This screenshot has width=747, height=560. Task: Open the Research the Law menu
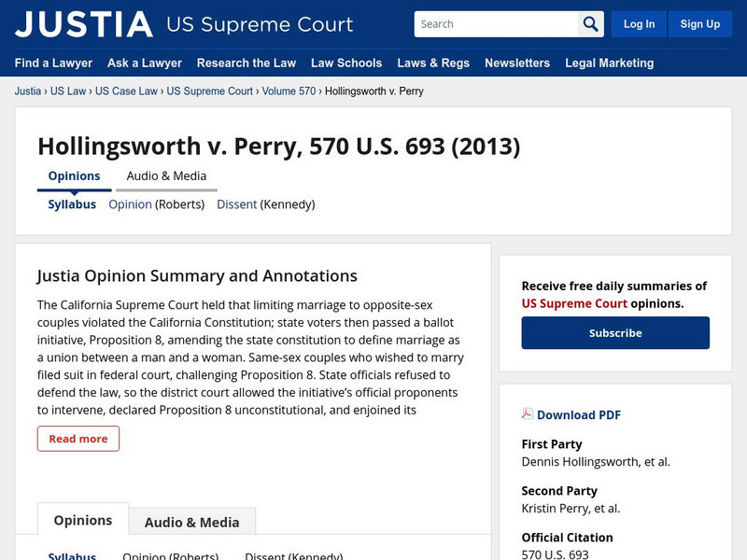click(247, 63)
